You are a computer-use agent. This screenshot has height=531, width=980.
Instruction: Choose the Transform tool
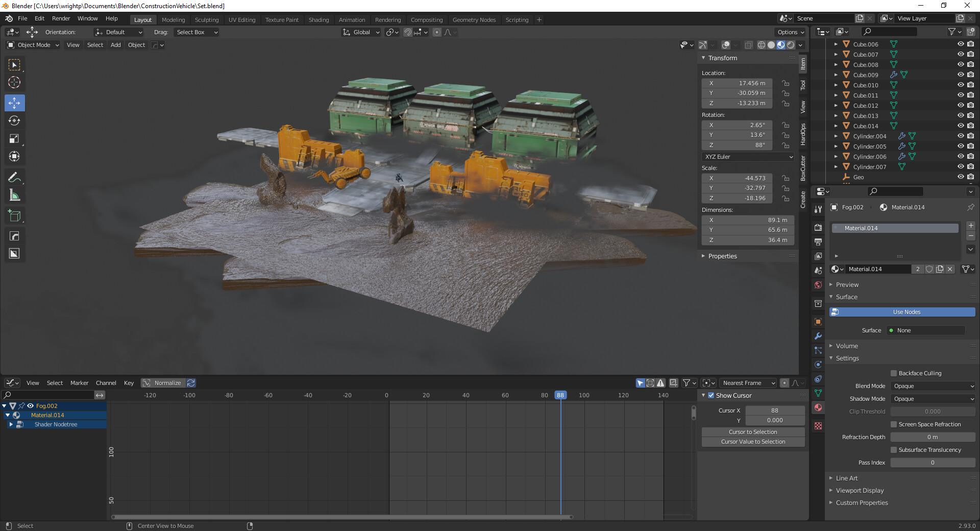[14, 156]
